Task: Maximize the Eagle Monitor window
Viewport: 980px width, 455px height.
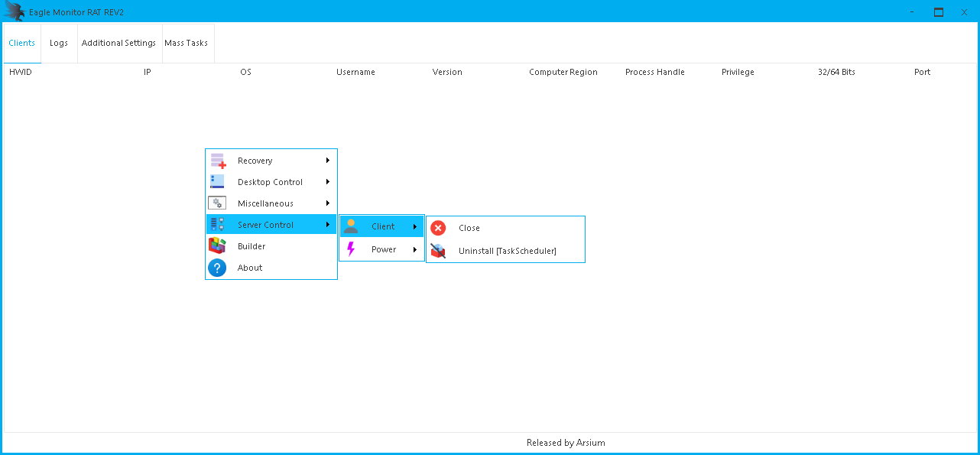Action: coord(938,11)
